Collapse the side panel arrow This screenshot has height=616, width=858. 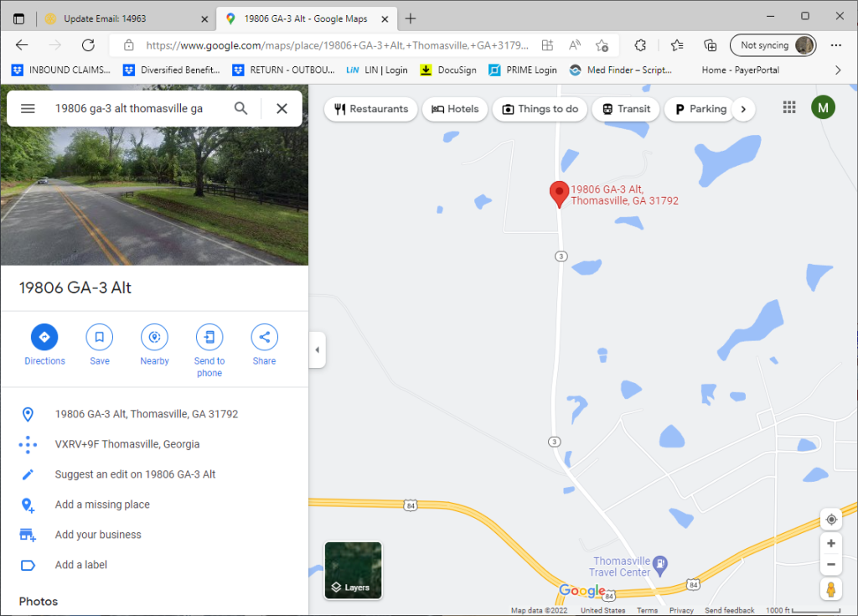point(318,349)
